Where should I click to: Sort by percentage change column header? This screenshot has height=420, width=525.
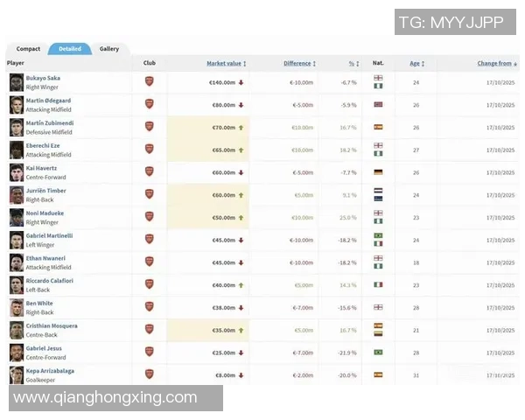(353, 63)
